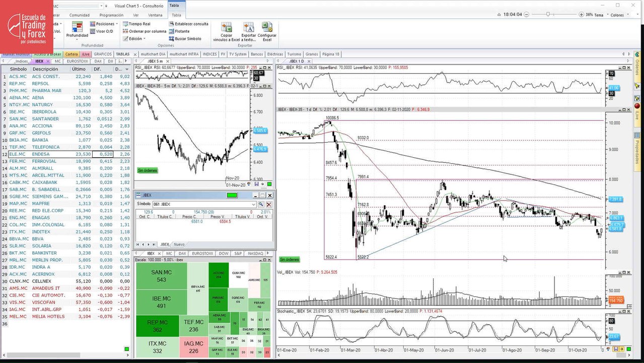Click SAN.MC 543 heatmap tile
Image resolution: width=644 pixels, height=363 pixels.
(x=161, y=276)
